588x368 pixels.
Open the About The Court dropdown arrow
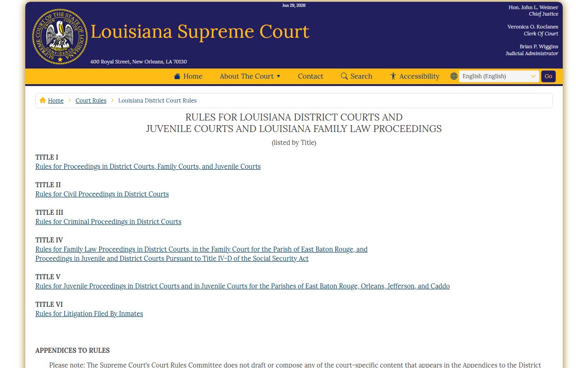pos(278,76)
